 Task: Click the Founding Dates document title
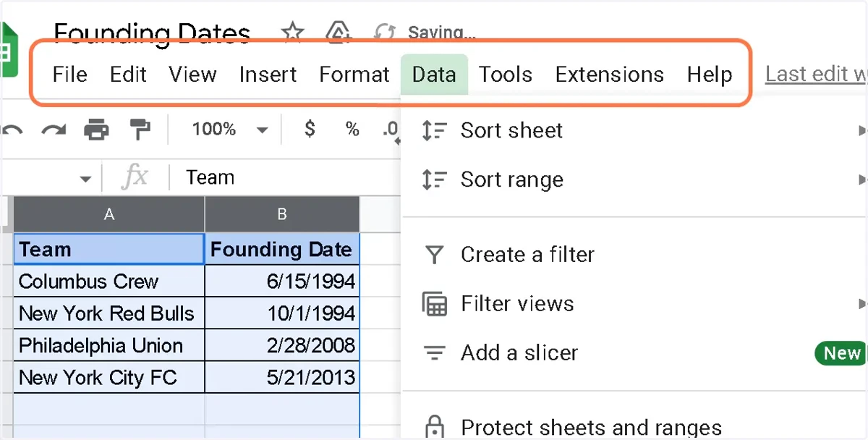click(152, 32)
